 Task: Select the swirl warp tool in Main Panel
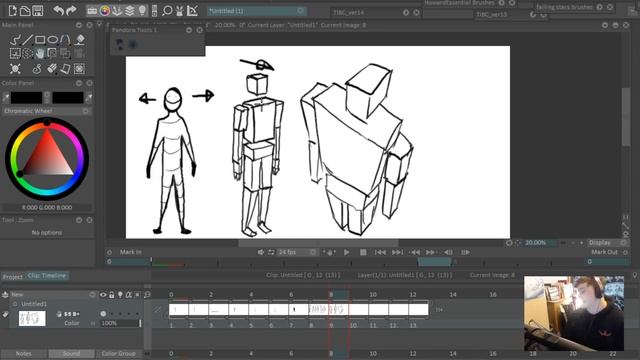pyautogui.click(x=37, y=69)
